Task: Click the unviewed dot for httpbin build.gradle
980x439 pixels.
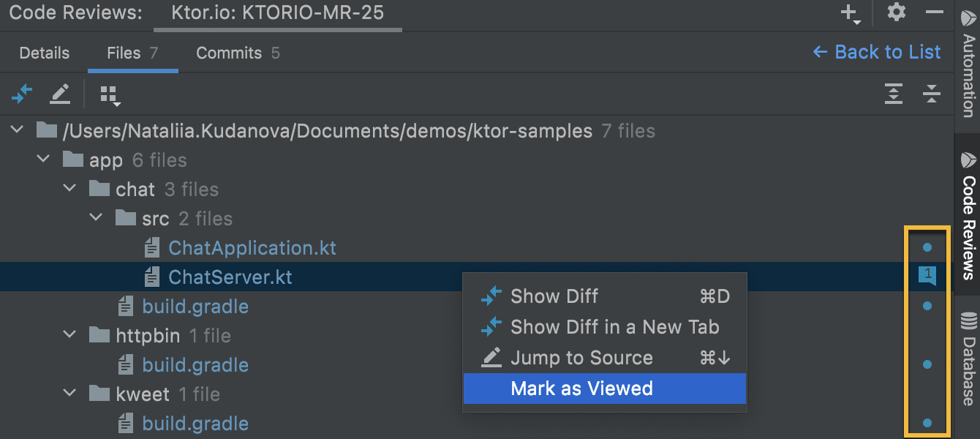Action: pyautogui.click(x=927, y=364)
